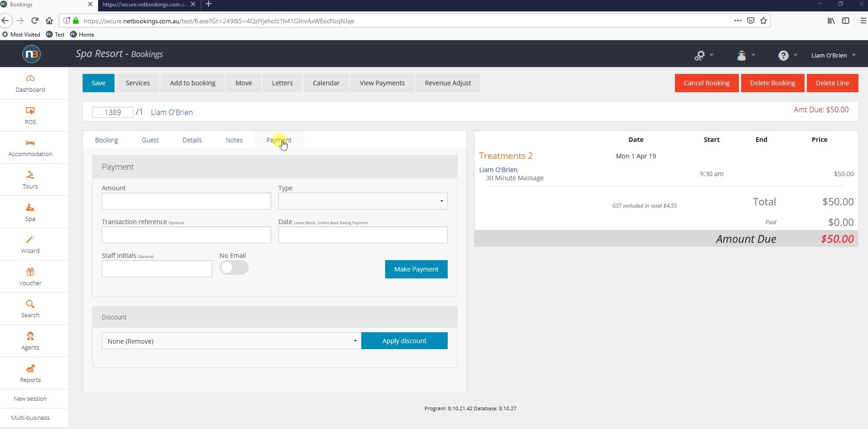Click the Multi-business sidebar link
868x429 pixels.
[x=30, y=418]
